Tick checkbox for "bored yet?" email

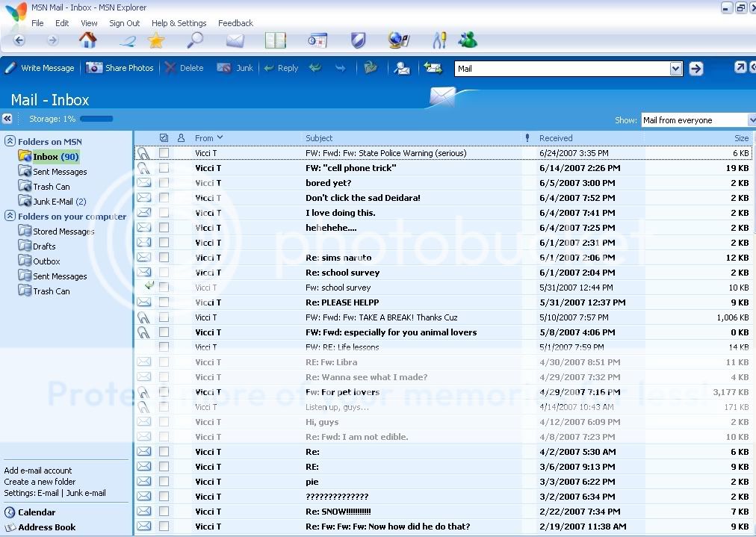click(x=164, y=183)
